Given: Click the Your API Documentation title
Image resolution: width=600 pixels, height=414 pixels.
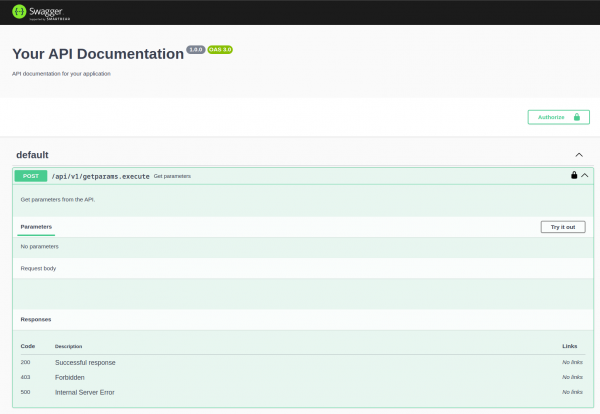Looking at the screenshot, I should pos(98,54).
